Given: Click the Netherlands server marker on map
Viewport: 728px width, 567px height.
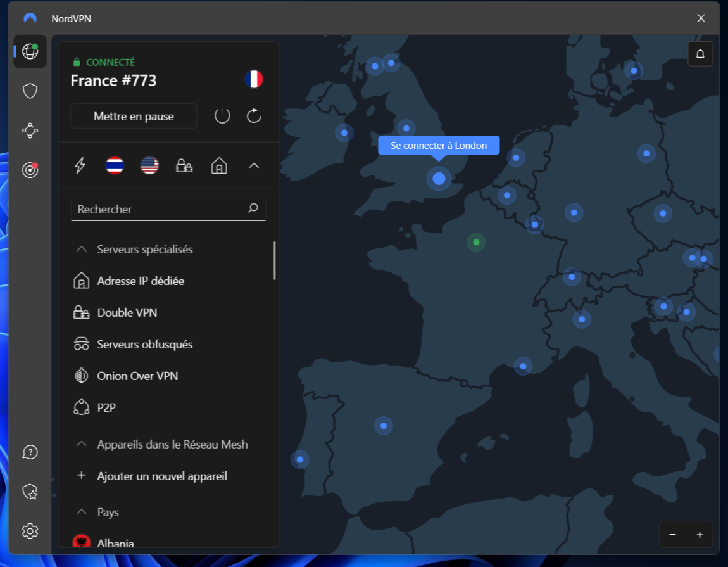Looking at the screenshot, I should coord(516,158).
